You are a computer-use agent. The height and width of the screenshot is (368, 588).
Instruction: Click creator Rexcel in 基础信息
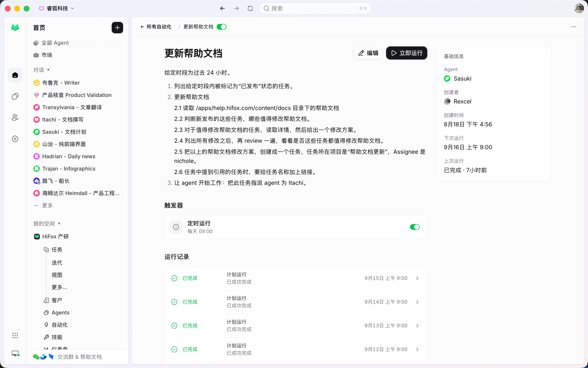458,101
